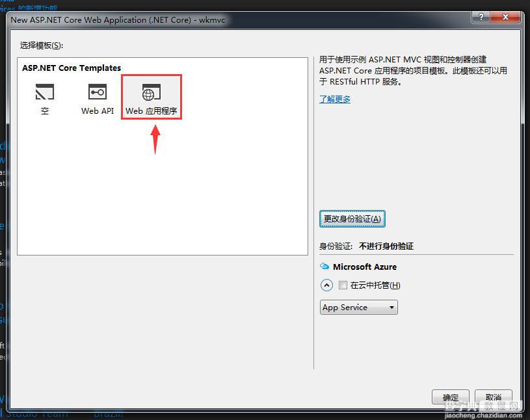Click the Microsoft Azure cloud icon
The height and width of the screenshot is (420, 530).
[324, 267]
